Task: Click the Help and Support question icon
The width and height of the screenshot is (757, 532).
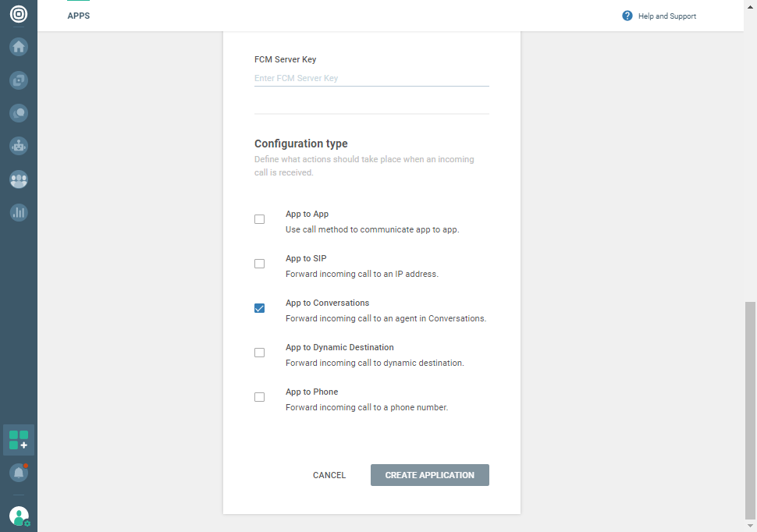Action: click(x=627, y=16)
